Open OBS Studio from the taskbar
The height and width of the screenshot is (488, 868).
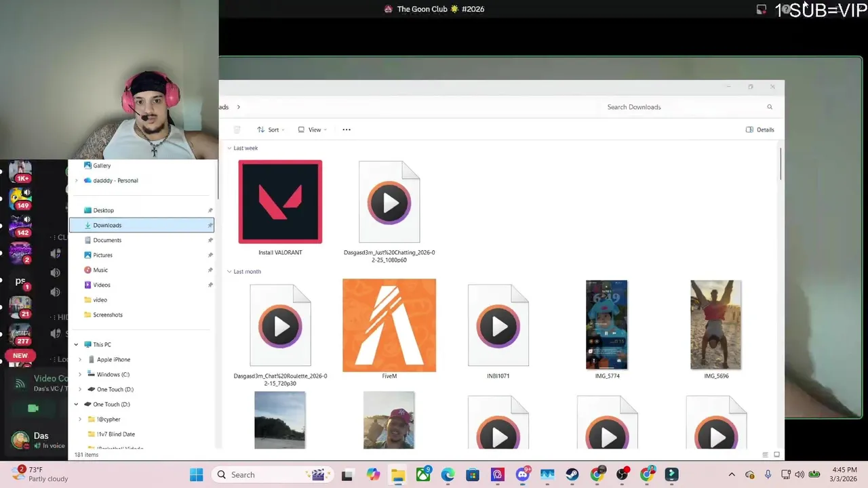pyautogui.click(x=622, y=474)
